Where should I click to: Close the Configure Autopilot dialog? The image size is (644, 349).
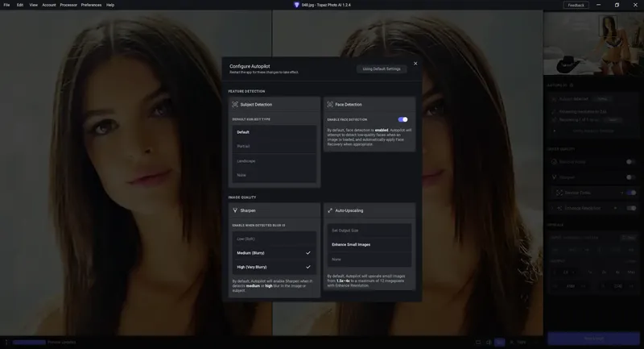415,64
